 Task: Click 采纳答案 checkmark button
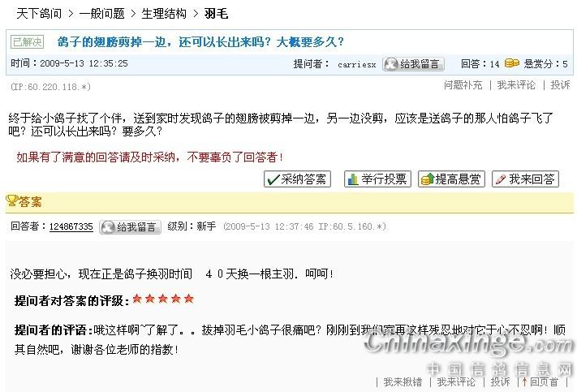[x=297, y=179]
